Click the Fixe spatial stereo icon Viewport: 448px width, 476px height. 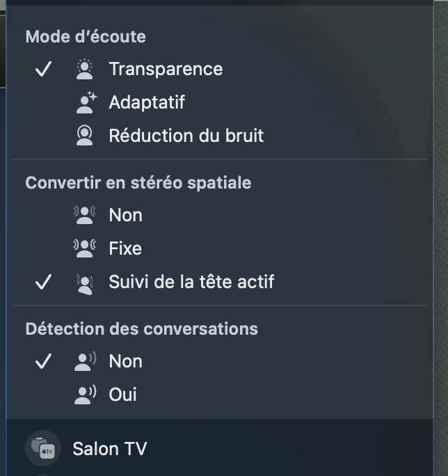85,248
